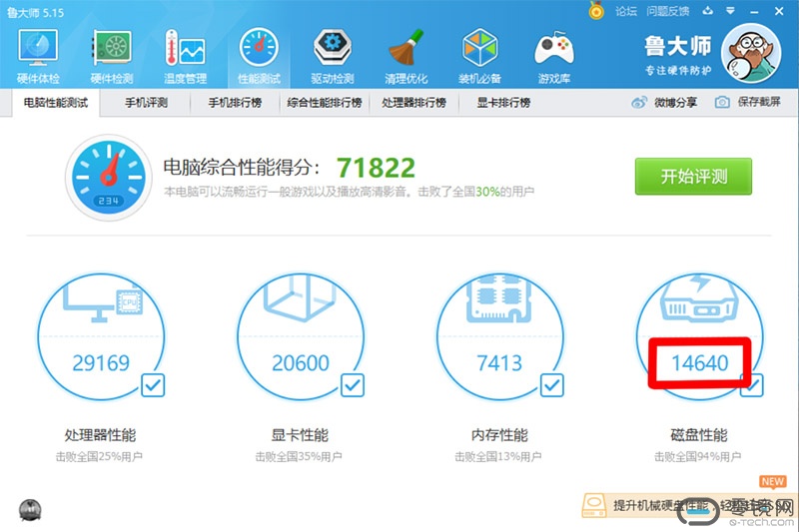The width and height of the screenshot is (799, 532).
Task: Click the green 开始评测 button
Action: click(x=693, y=176)
